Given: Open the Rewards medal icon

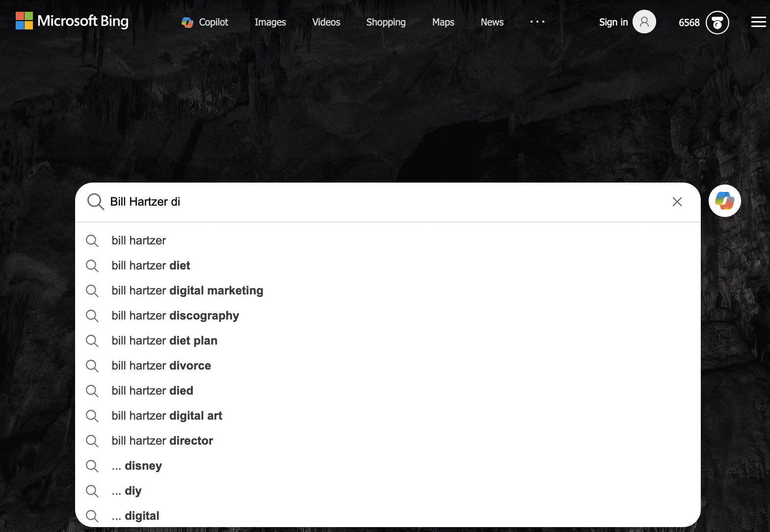Looking at the screenshot, I should coord(717,23).
